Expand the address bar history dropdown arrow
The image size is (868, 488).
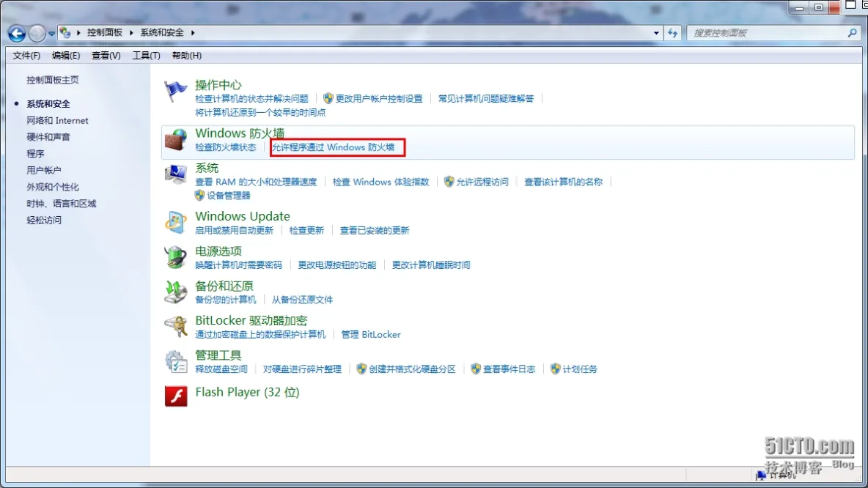(x=657, y=33)
